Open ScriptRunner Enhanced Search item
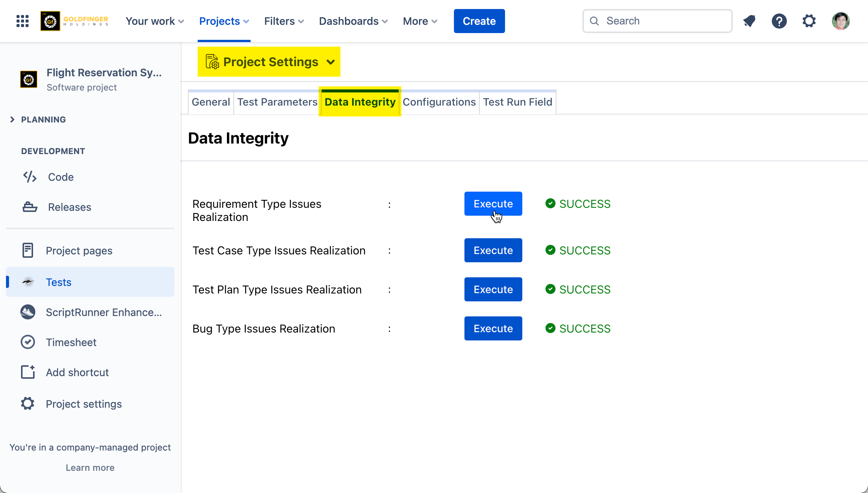 103,312
